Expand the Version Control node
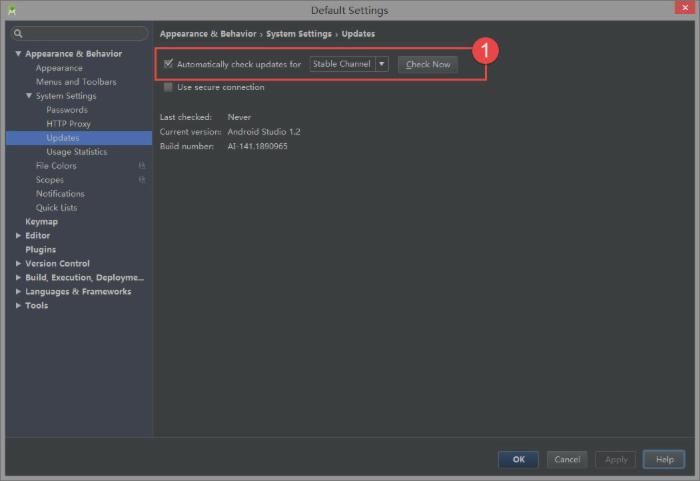Viewport: 700px width, 481px height. pyautogui.click(x=18, y=264)
